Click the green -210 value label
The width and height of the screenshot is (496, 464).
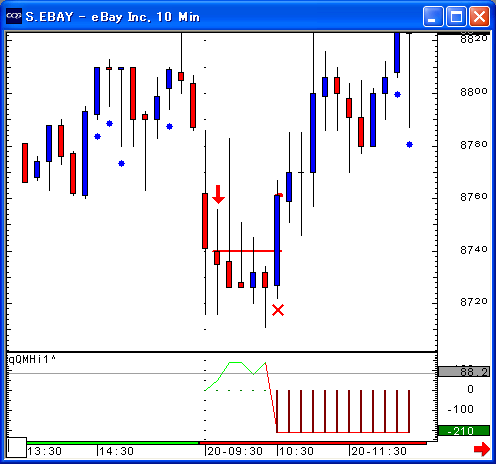click(464, 431)
